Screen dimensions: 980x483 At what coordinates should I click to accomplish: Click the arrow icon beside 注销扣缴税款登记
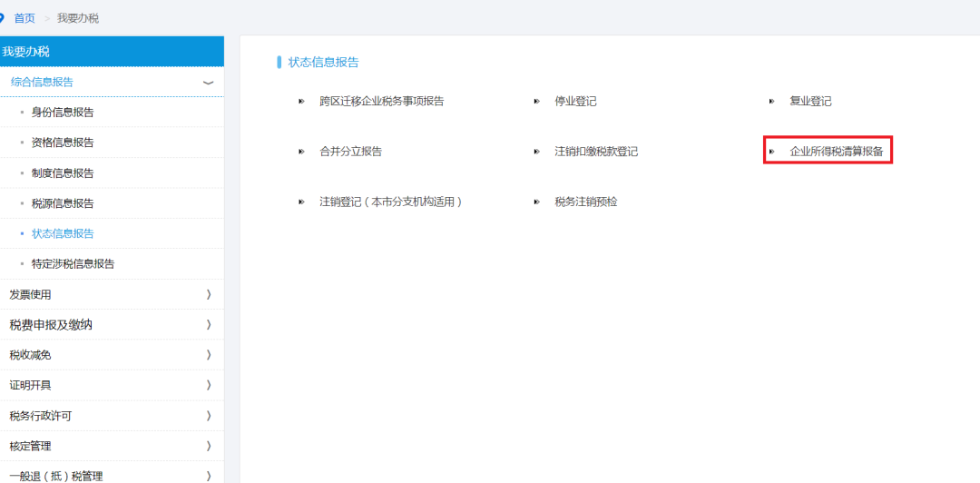pos(536,152)
